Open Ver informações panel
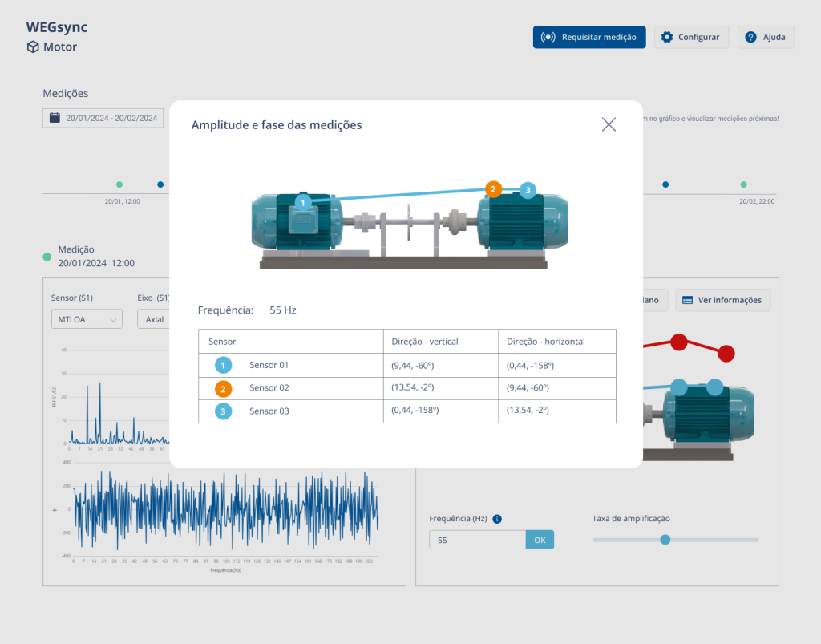 [720, 300]
